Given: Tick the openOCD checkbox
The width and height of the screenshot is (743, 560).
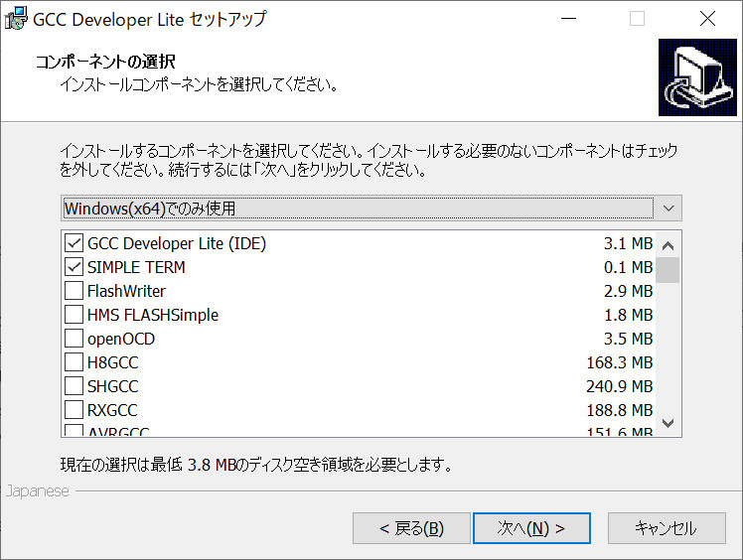Looking at the screenshot, I should [x=74, y=339].
